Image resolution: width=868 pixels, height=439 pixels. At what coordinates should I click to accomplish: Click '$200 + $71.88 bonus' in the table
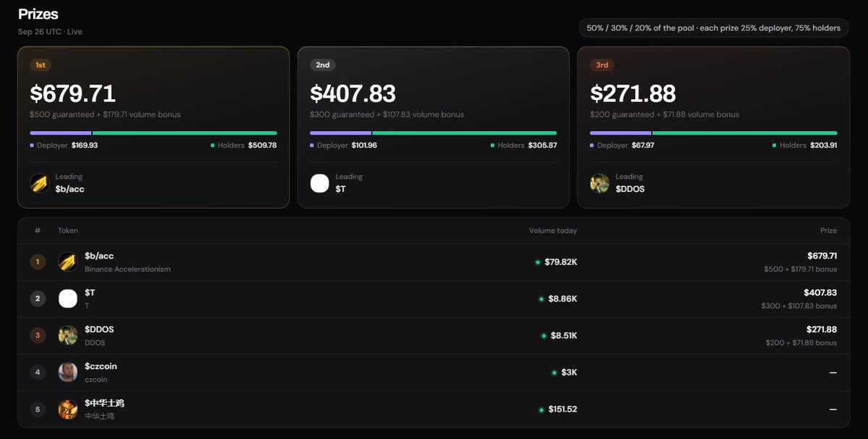coord(801,343)
